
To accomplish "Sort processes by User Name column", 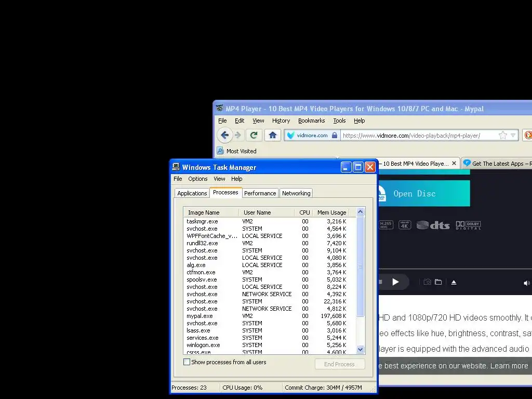I will (267, 212).
